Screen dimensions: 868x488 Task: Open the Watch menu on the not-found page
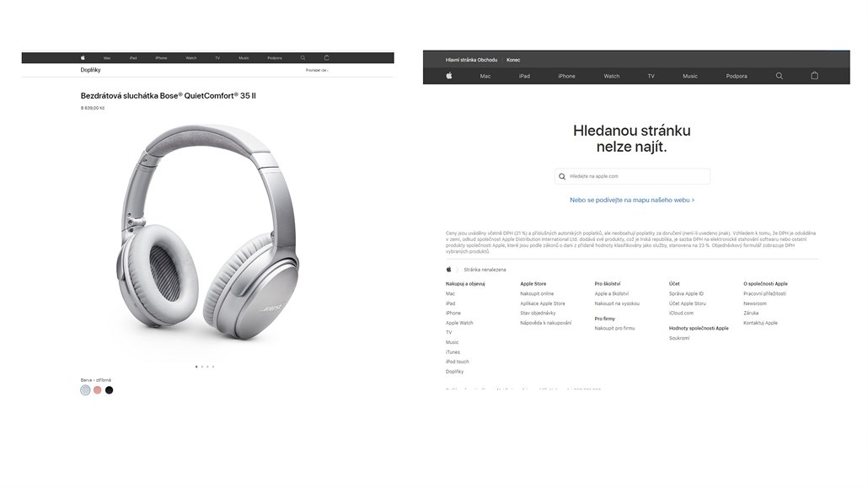tap(611, 77)
